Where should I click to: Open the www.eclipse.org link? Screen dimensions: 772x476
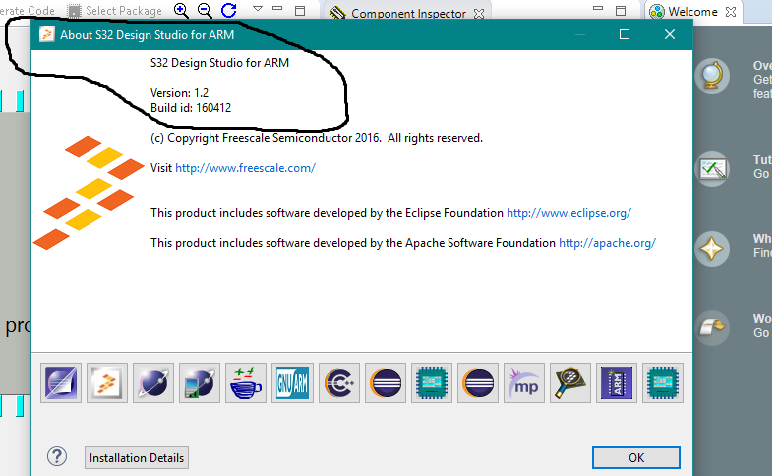tap(569, 213)
